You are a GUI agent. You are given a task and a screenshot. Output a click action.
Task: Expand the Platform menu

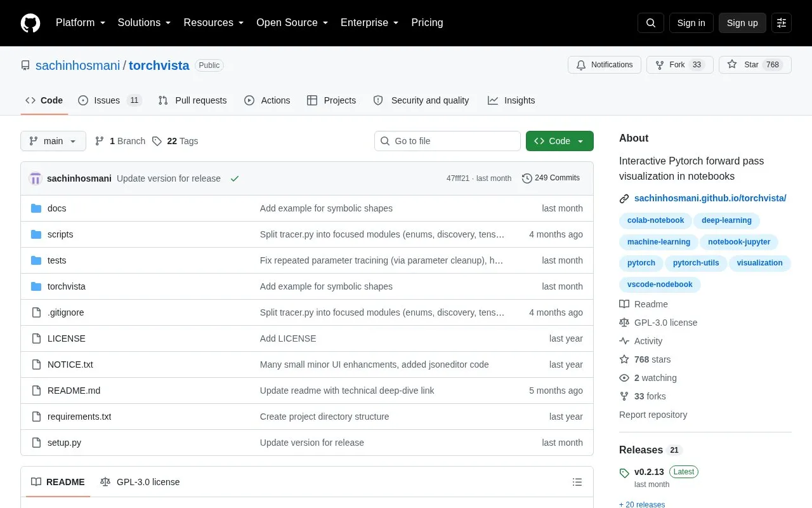81,23
